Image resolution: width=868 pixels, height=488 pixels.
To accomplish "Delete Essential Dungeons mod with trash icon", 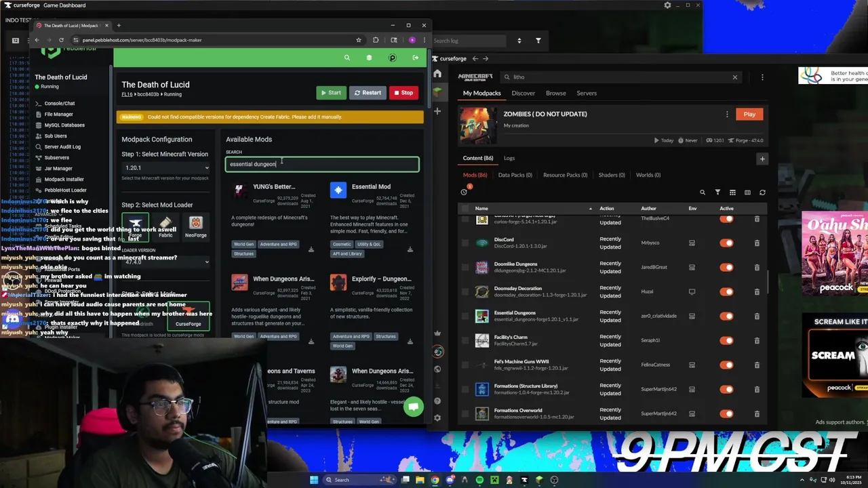I will [757, 316].
